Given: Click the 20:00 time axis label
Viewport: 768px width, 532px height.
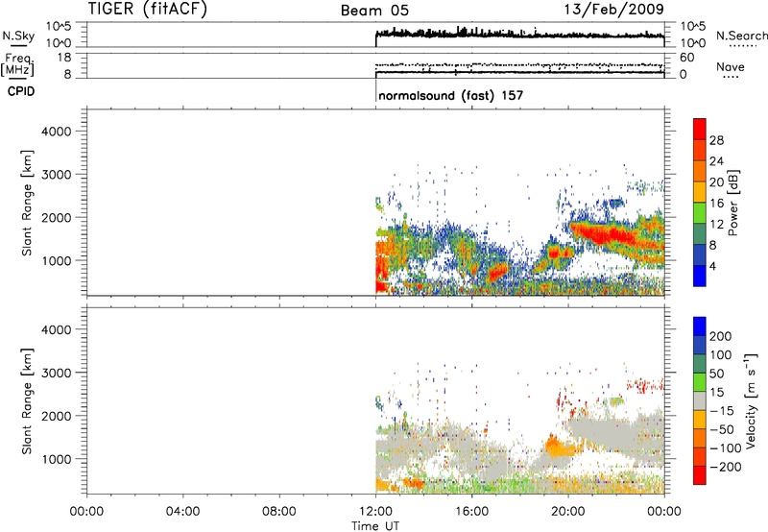Looking at the screenshot, I should pyautogui.click(x=568, y=512).
